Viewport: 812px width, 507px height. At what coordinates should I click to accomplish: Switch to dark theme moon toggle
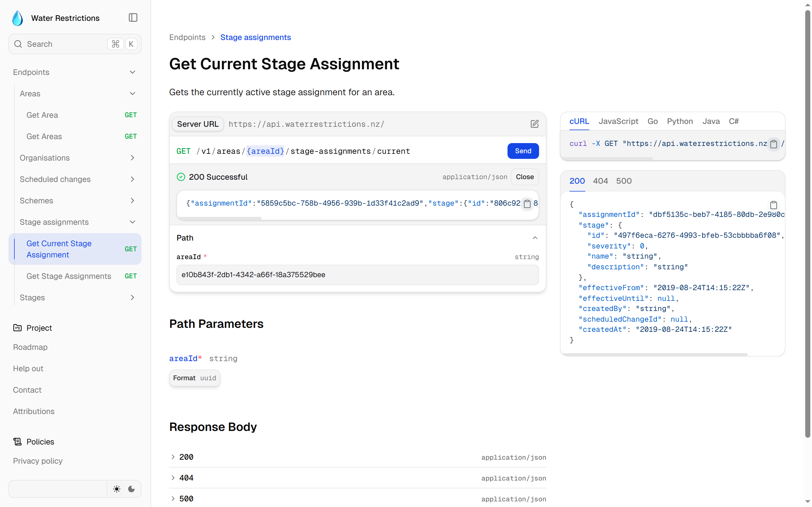(132, 489)
